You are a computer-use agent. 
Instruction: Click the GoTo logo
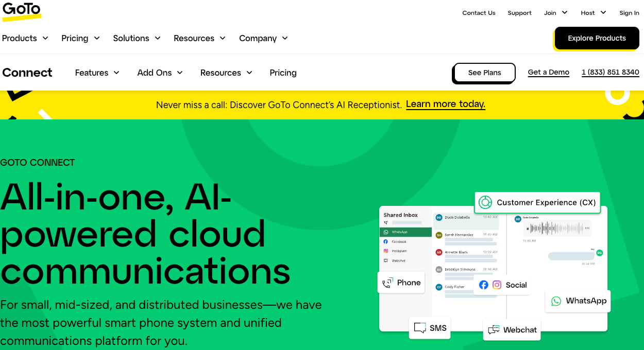click(21, 11)
